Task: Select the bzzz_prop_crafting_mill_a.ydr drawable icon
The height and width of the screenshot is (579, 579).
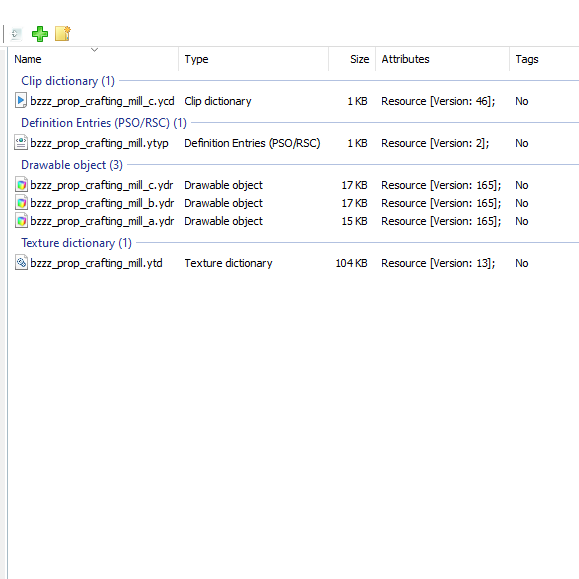Action: (21, 221)
